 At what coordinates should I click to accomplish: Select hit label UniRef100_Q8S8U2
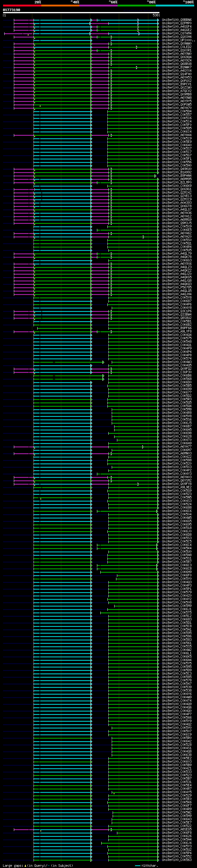[x=176, y=318]
